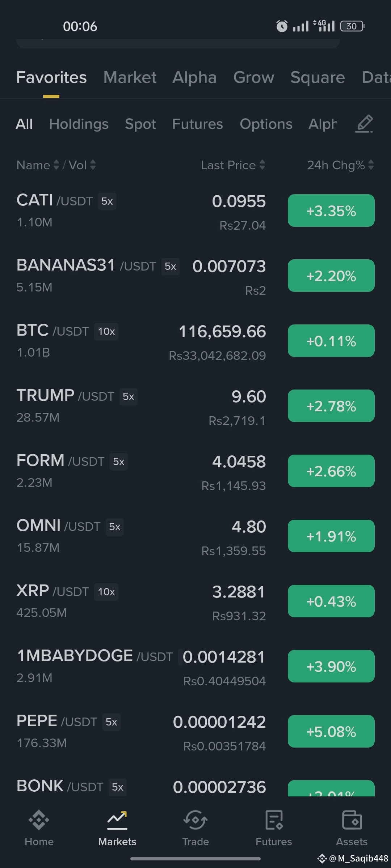391x868 pixels.
Task: Tap the Markets chart icon
Action: (x=117, y=820)
